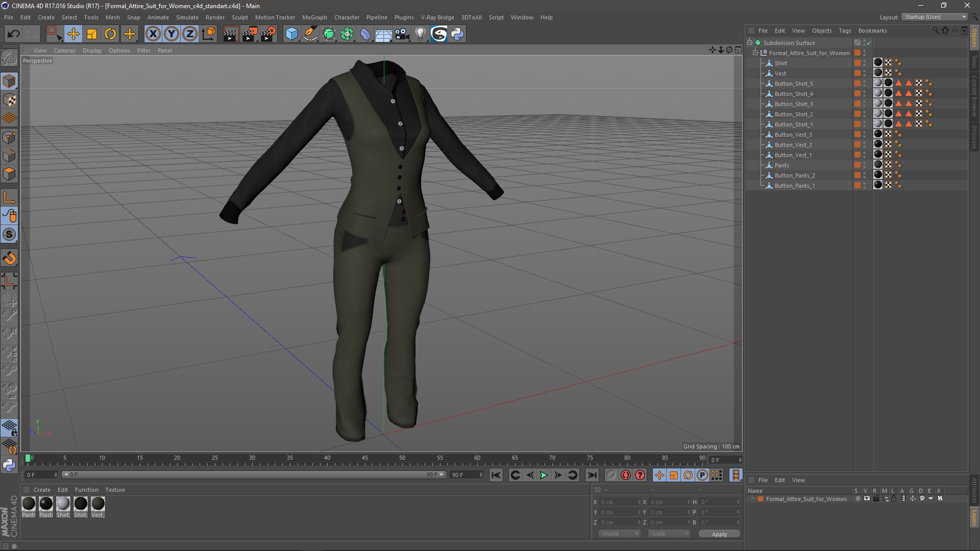Select the Live Selection tool
The width and height of the screenshot is (980, 551).
pyautogui.click(x=54, y=34)
